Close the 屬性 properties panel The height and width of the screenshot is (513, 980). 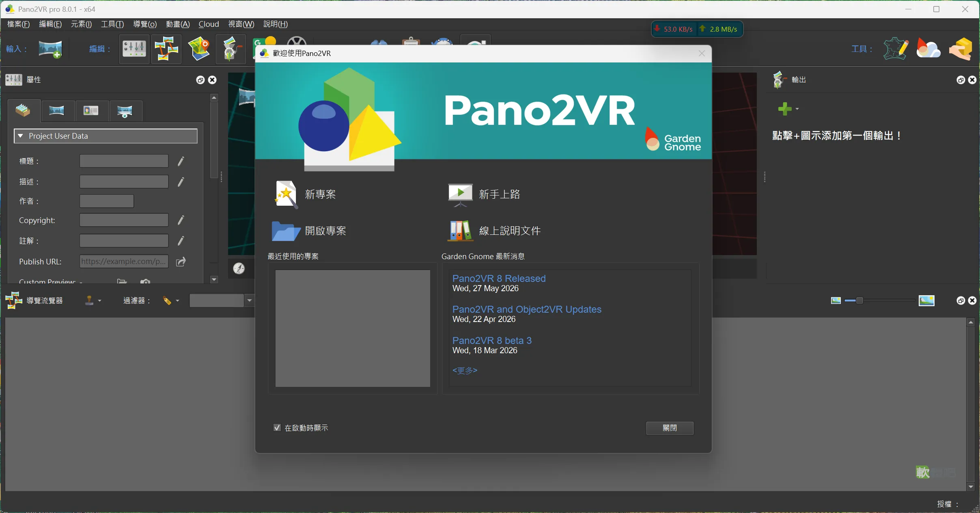pyautogui.click(x=212, y=80)
